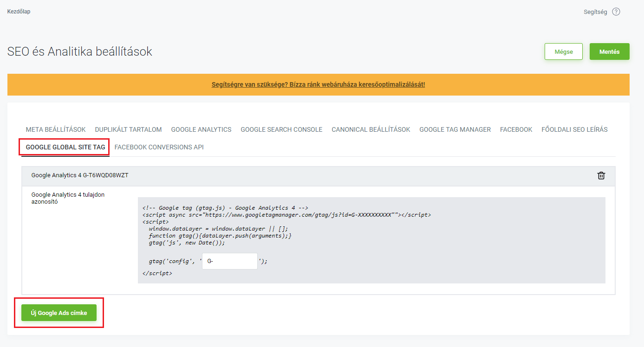Click the SEO és Analitika beállítások heading
The width and height of the screenshot is (644, 347).
click(80, 51)
